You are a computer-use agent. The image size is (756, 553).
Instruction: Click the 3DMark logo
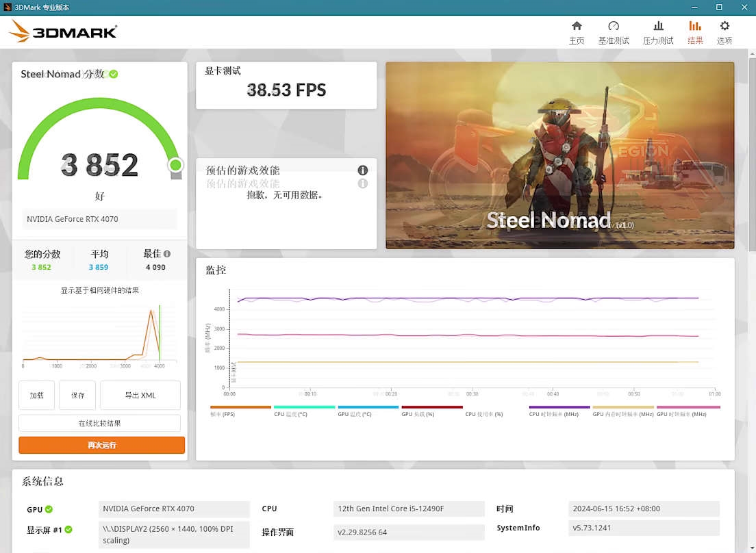[63, 31]
